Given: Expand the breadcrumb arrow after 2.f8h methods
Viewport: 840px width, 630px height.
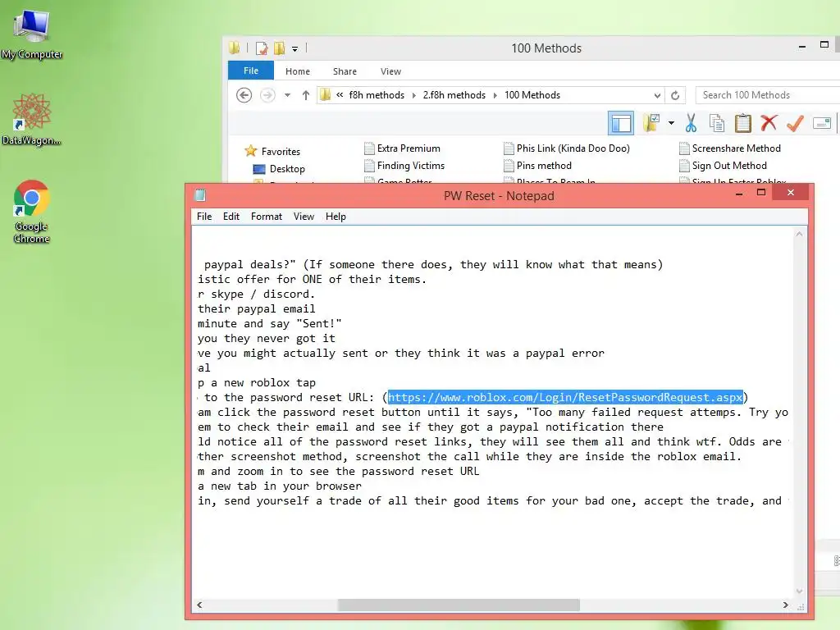Looking at the screenshot, I should tap(495, 95).
